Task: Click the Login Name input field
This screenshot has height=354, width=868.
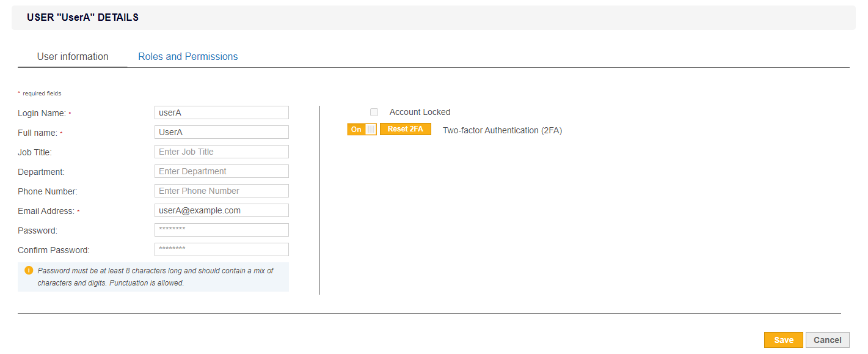Action: click(221, 112)
